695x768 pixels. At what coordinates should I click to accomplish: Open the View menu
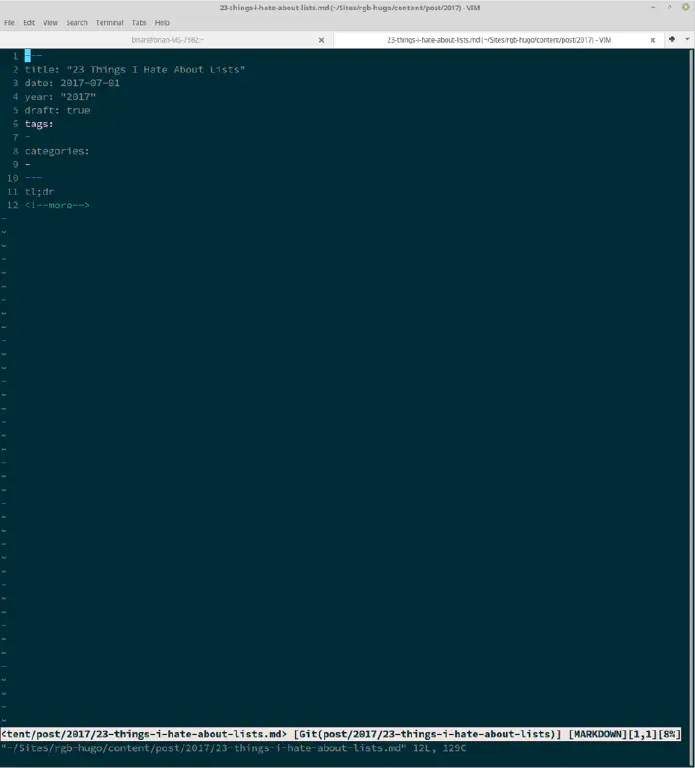click(50, 22)
